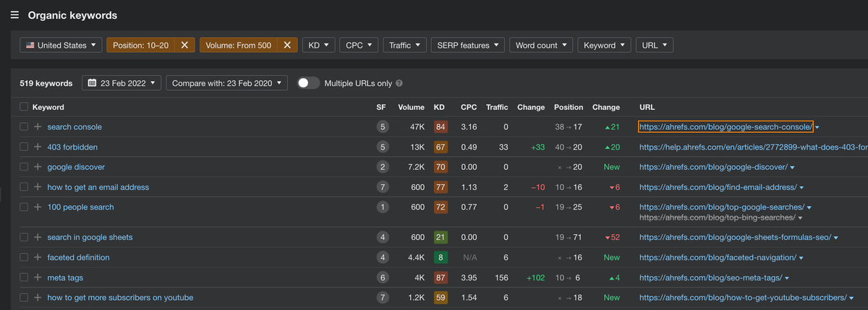Open the how to get an email address keyword

98,187
